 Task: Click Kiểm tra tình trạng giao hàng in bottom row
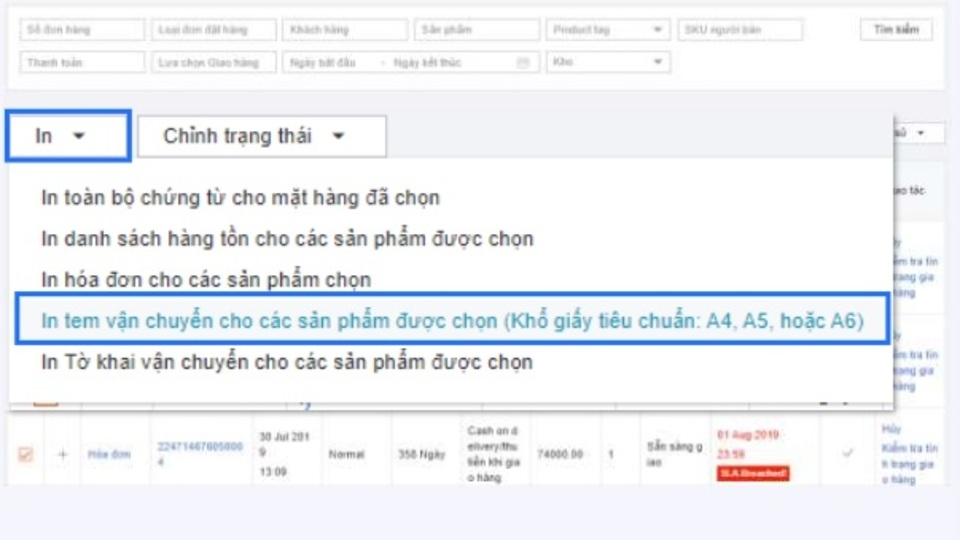(x=910, y=464)
